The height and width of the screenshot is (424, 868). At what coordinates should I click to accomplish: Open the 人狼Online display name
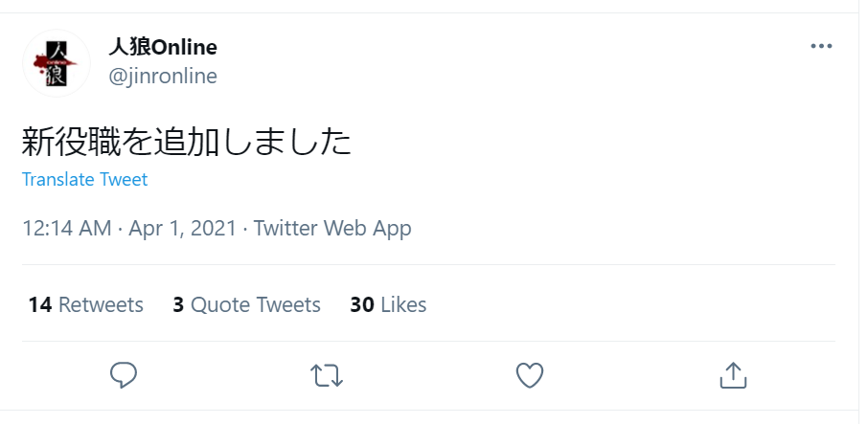click(x=163, y=46)
